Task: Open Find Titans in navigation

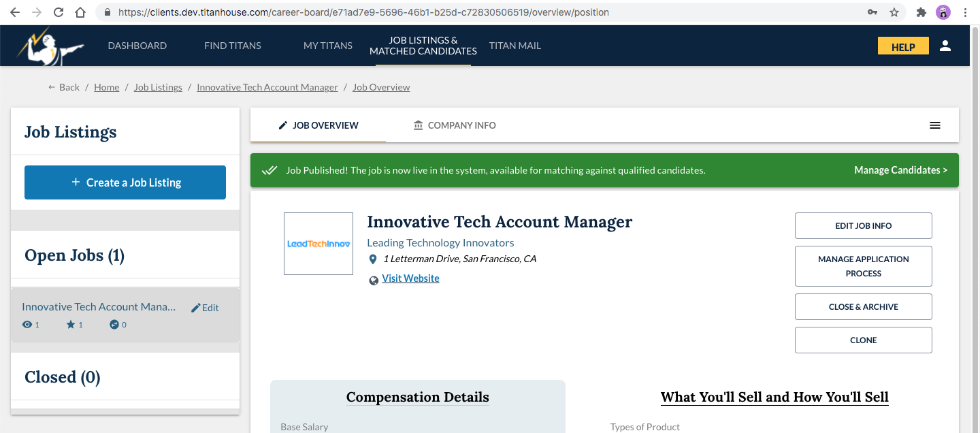Action: (233, 46)
